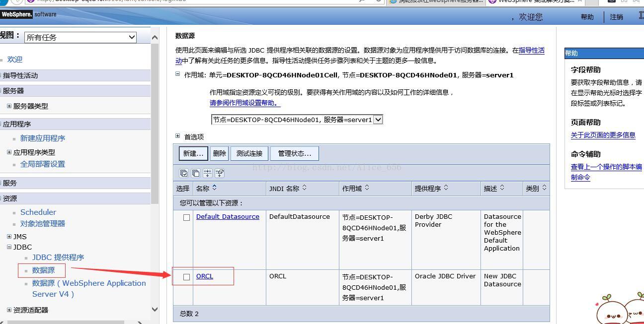
Task: Click the 测试连接 button
Action: [x=249, y=153]
